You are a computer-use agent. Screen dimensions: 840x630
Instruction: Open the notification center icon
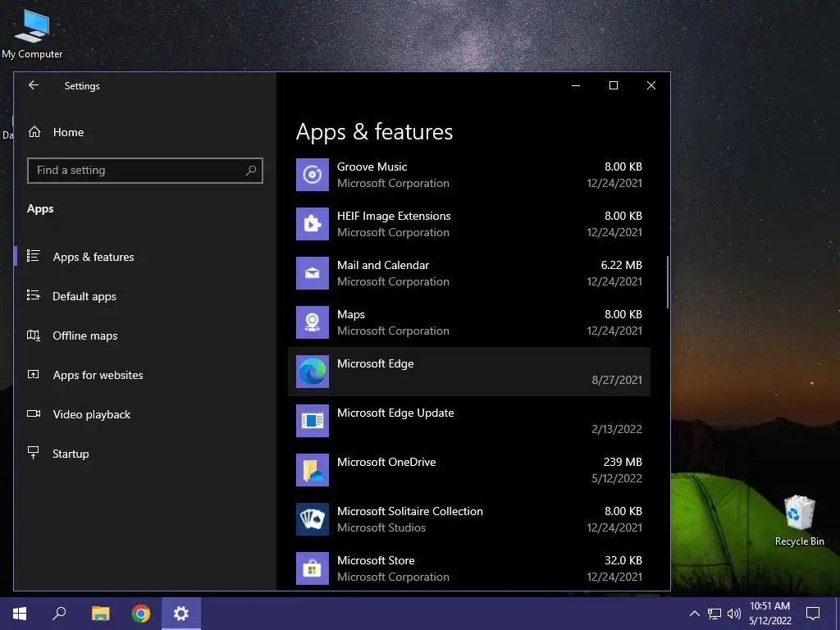coord(813,614)
